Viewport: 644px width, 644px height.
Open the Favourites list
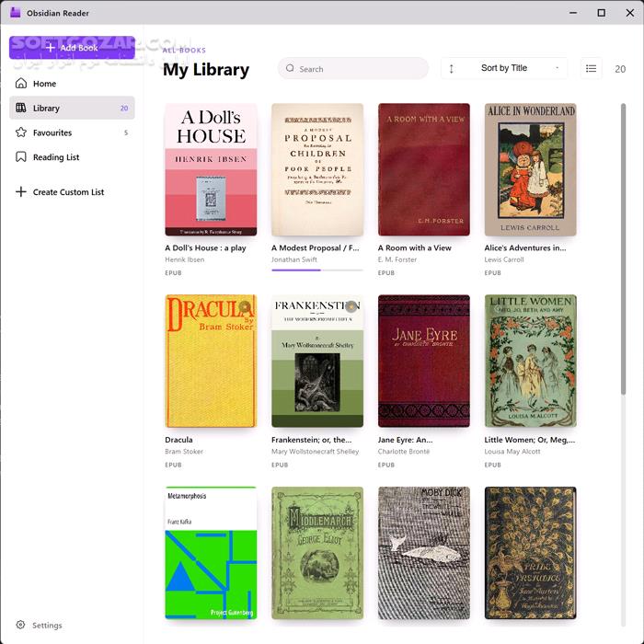click(x=72, y=132)
